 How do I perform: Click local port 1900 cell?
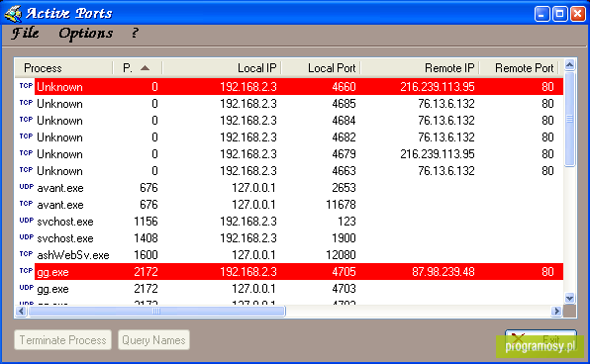click(x=344, y=238)
